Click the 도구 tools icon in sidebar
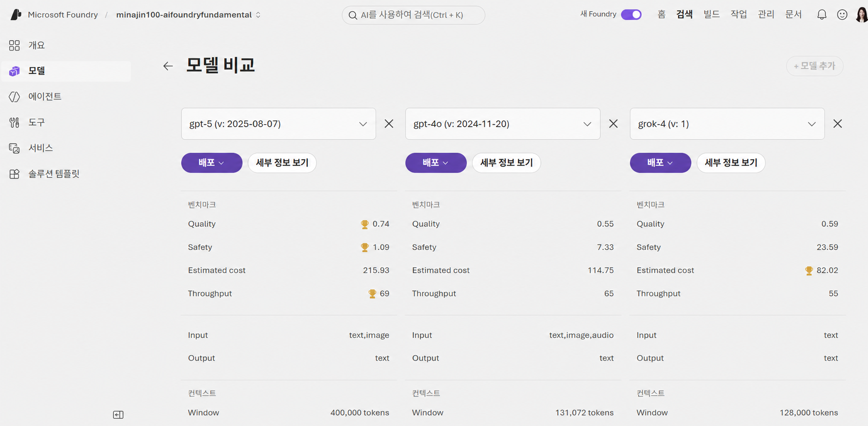The image size is (868, 426). pos(15,122)
